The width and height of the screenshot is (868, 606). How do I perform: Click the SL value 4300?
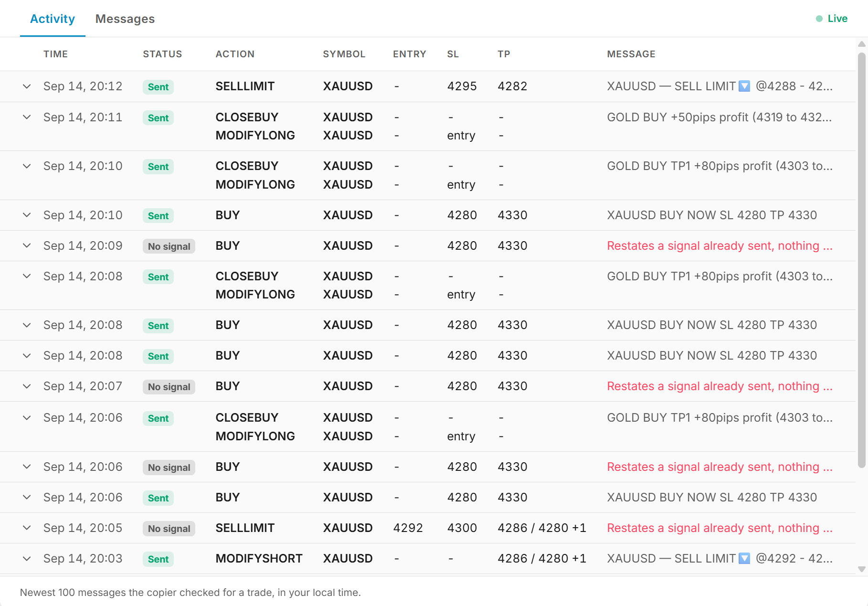[462, 528]
